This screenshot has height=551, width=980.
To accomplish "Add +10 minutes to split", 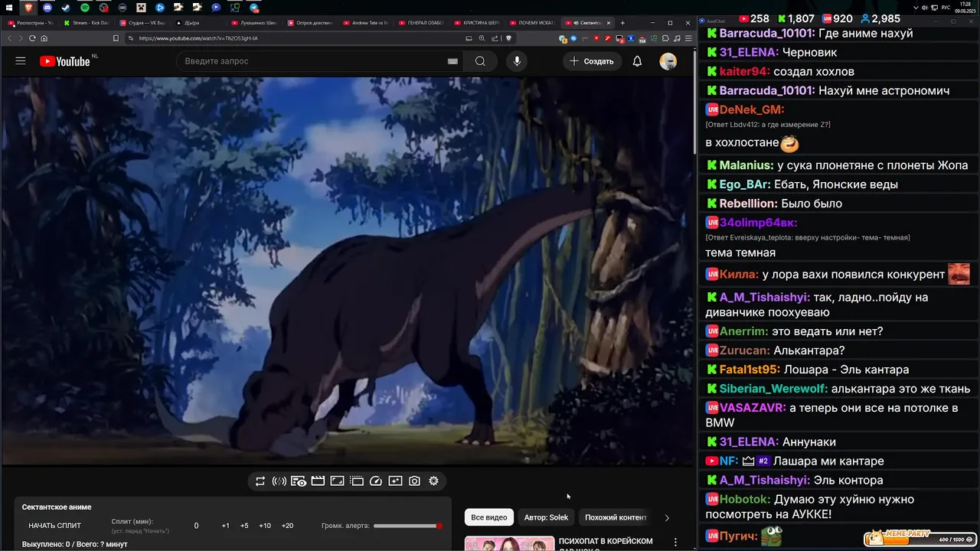I will (x=265, y=526).
